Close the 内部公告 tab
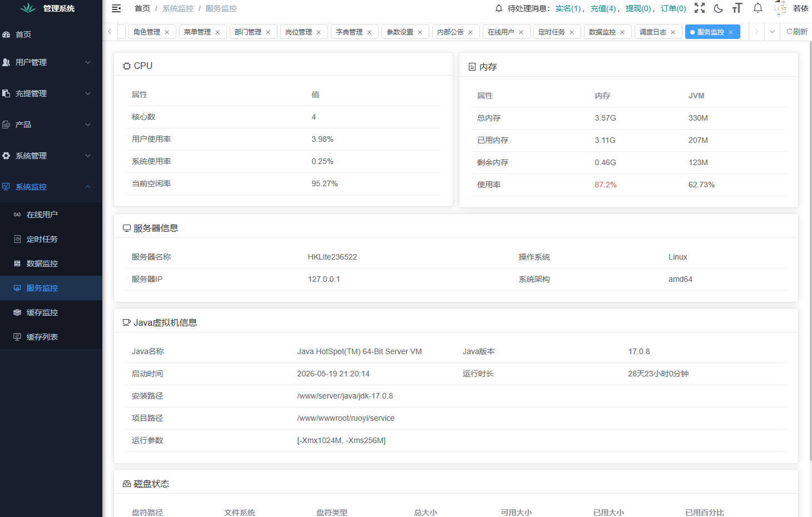This screenshot has width=812, height=517. [x=471, y=32]
